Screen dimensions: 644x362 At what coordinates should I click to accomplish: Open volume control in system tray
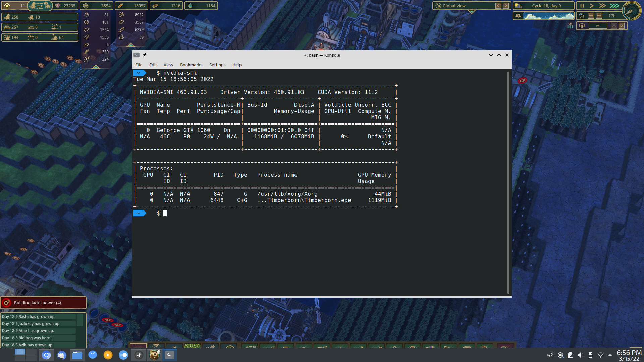(x=580, y=355)
